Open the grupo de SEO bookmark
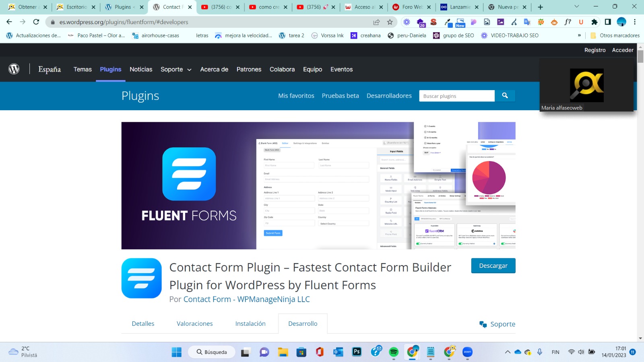644x362 pixels. click(454, 35)
